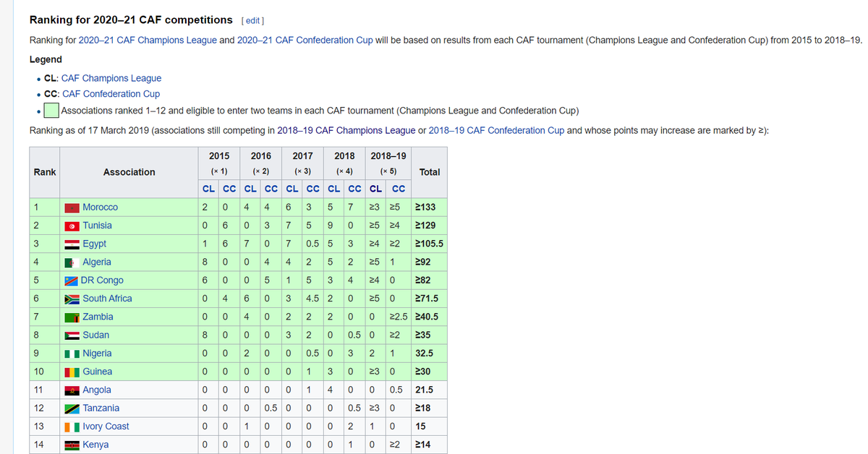Viewport: 868px width, 454px height.
Task: Click the green legend color box
Action: coord(51,111)
